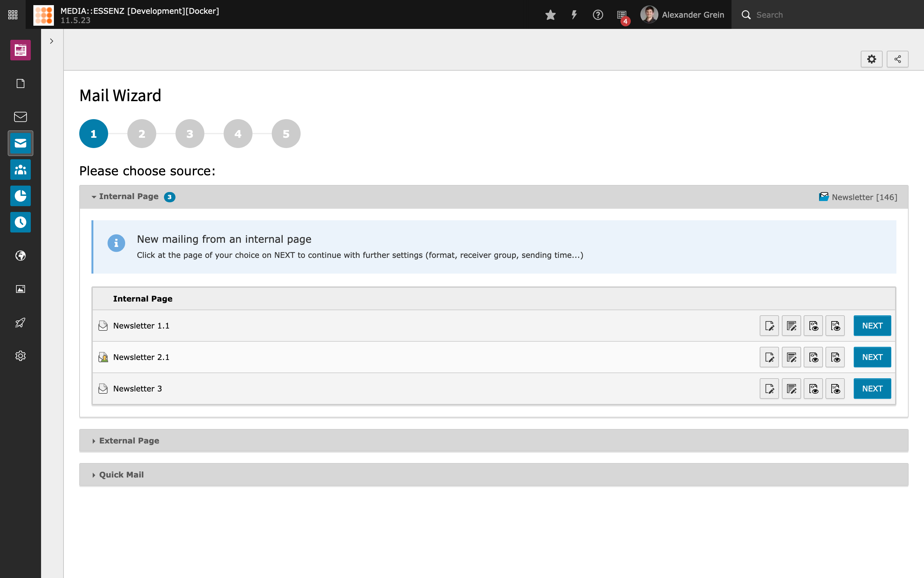Preview plain text version of Newsletter 2.1
Viewport: 924px width, 578px height.
pos(835,357)
